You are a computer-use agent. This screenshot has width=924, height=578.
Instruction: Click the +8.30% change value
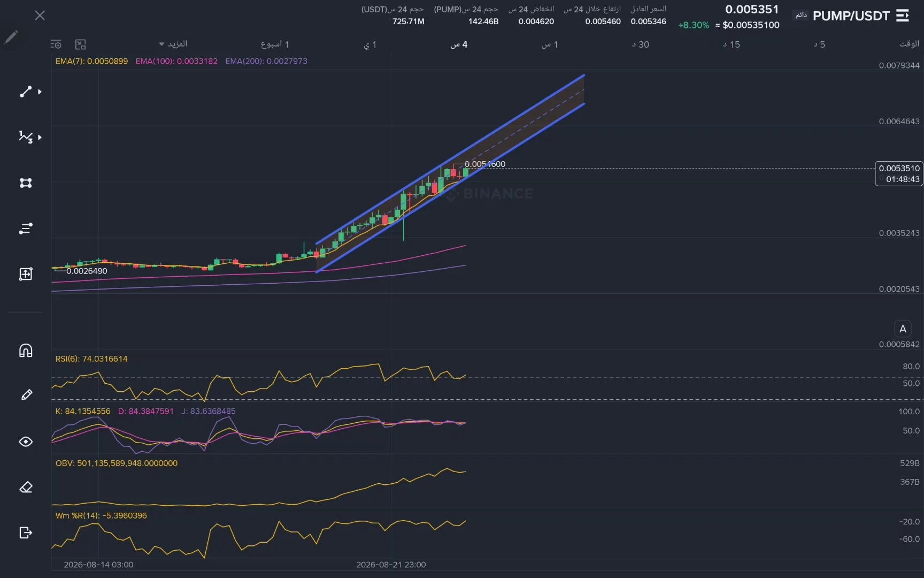click(694, 25)
